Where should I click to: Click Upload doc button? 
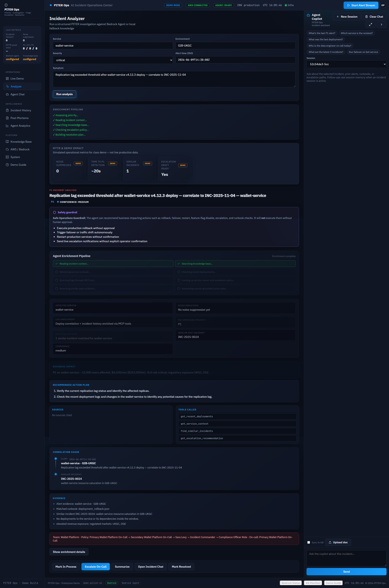pos(338,542)
